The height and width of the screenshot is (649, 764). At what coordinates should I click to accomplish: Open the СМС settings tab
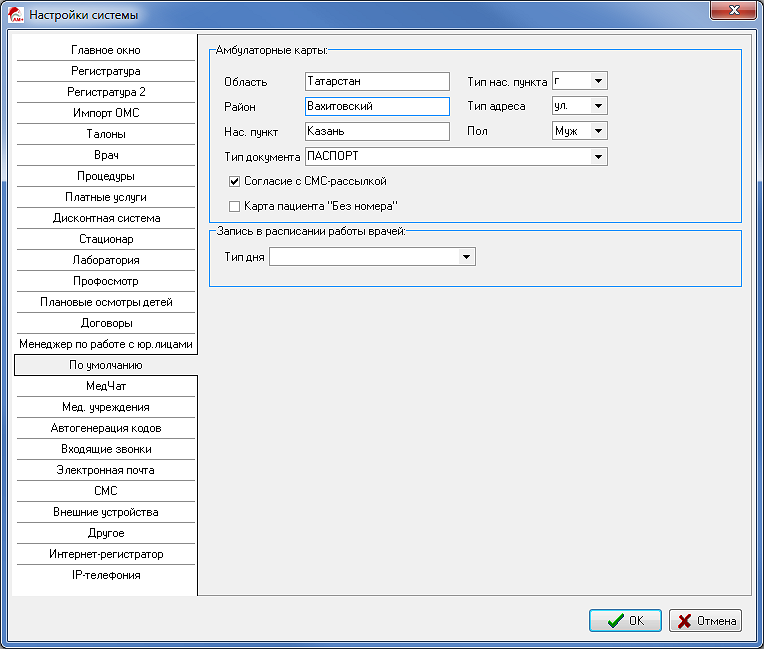[x=106, y=491]
